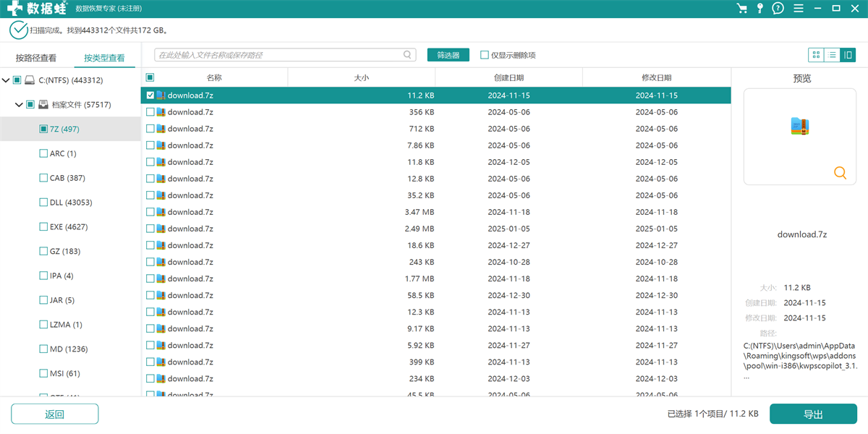The height and width of the screenshot is (434, 868).
Task: Select the detail view with preview pane
Action: click(x=848, y=55)
